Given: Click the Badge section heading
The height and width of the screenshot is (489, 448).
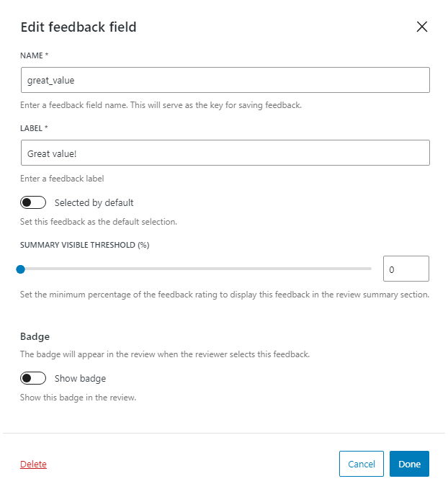Looking at the screenshot, I should point(35,336).
